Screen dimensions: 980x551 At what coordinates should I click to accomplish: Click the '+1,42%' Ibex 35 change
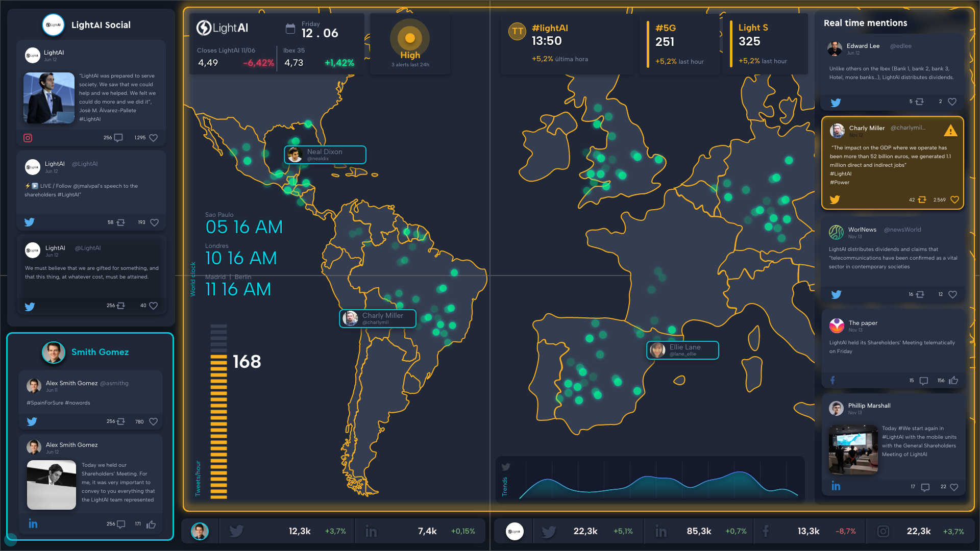coord(339,63)
